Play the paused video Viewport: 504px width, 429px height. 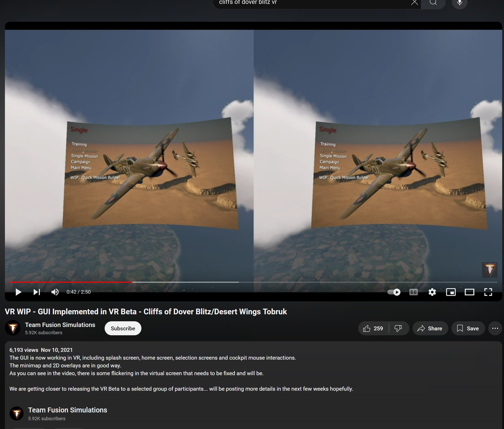[18, 292]
